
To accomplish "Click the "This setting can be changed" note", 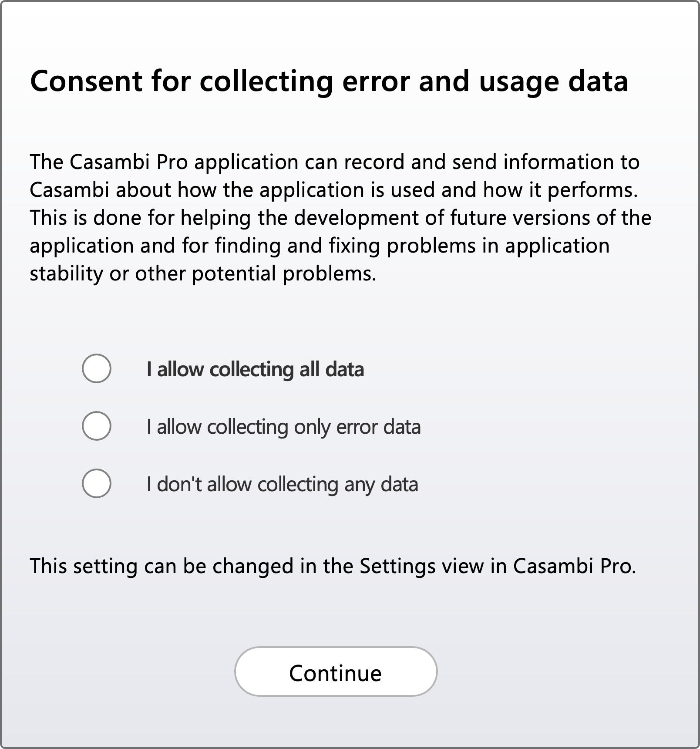I will point(333,566).
